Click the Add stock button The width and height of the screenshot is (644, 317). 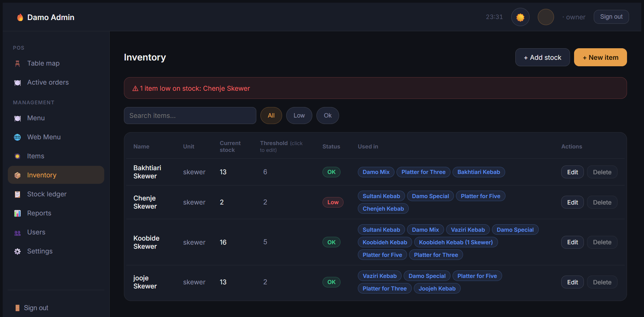pyautogui.click(x=542, y=57)
